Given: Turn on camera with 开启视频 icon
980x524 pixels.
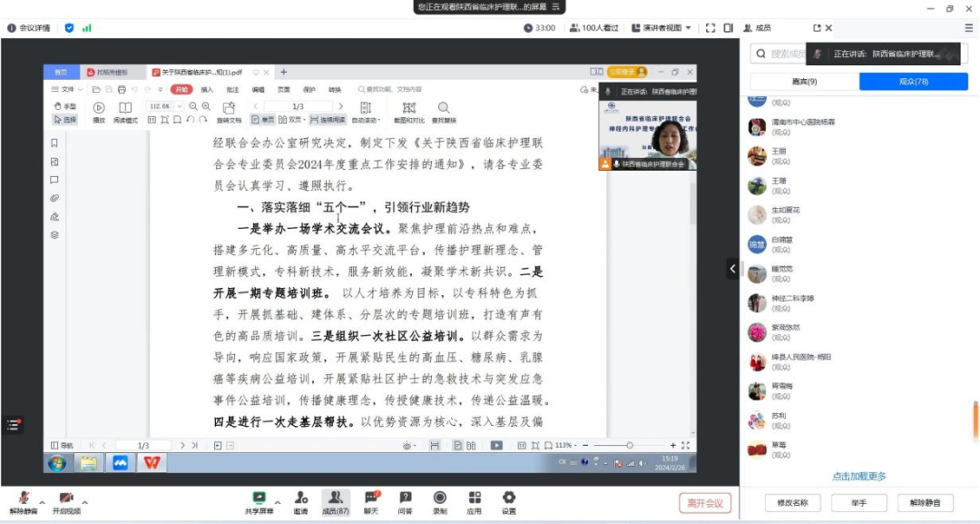Looking at the screenshot, I should (66, 502).
